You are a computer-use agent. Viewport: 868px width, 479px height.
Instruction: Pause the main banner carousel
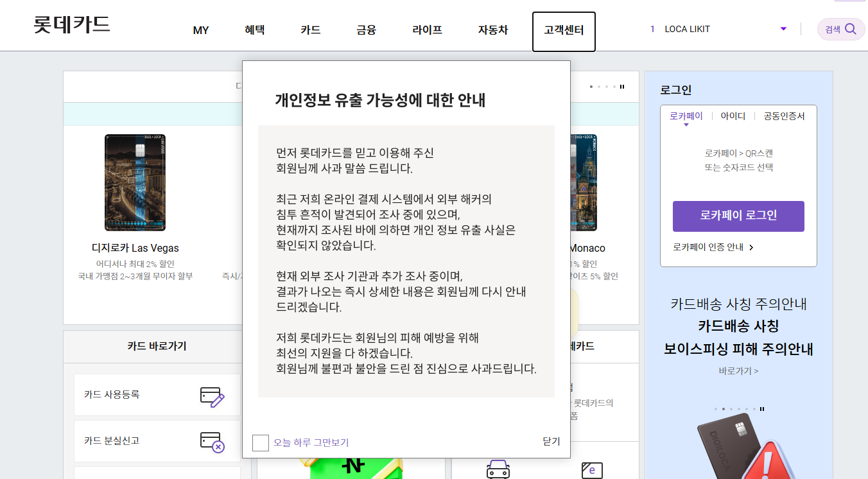click(x=622, y=86)
